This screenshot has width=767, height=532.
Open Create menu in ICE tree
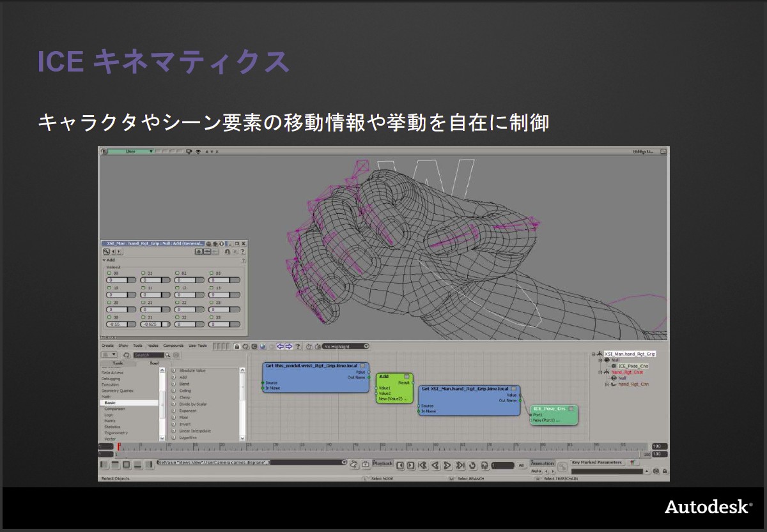107,346
